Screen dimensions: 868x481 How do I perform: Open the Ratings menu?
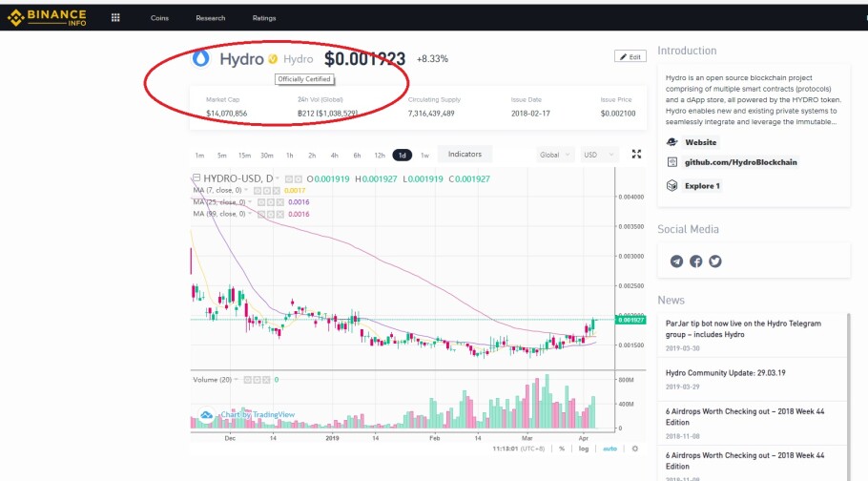pos(264,18)
